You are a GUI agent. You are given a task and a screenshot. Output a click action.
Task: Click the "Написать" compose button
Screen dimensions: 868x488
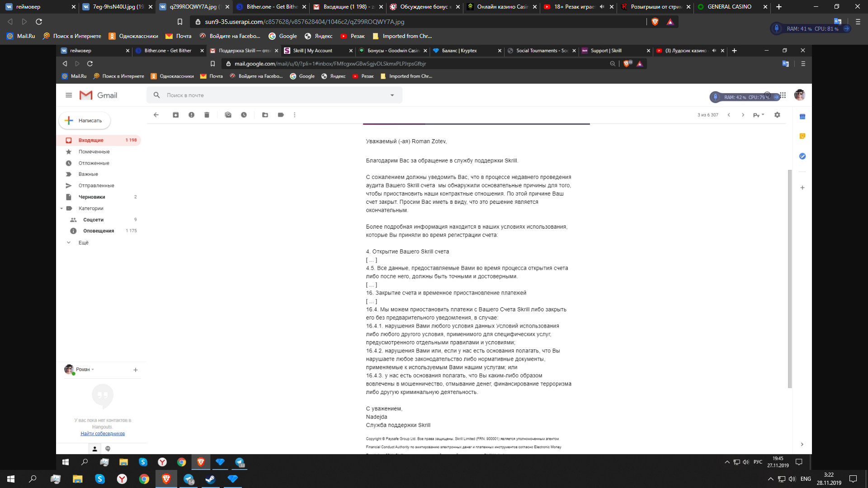pos(84,121)
